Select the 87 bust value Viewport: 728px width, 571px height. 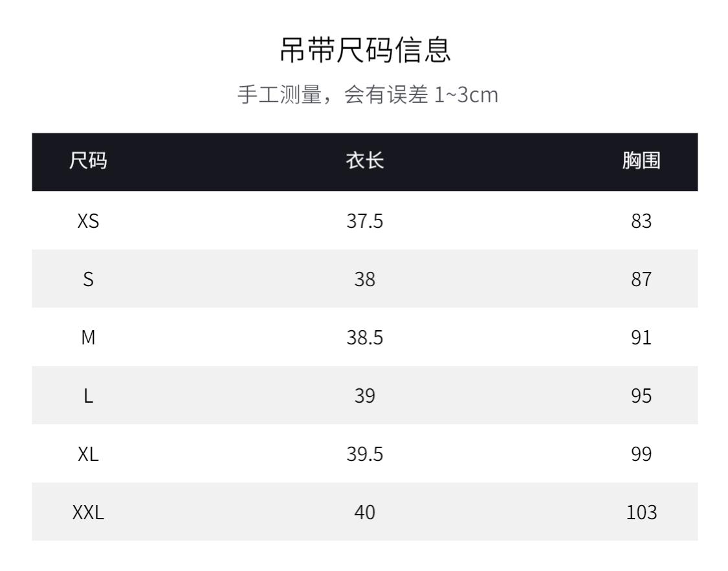pyautogui.click(x=641, y=280)
